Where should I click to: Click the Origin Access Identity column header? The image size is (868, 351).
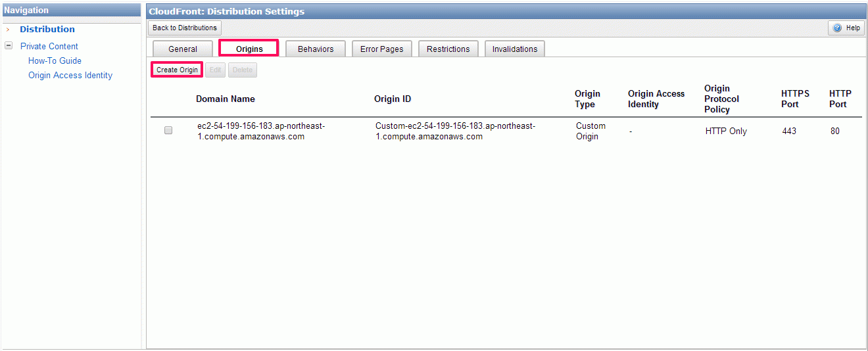click(x=656, y=99)
